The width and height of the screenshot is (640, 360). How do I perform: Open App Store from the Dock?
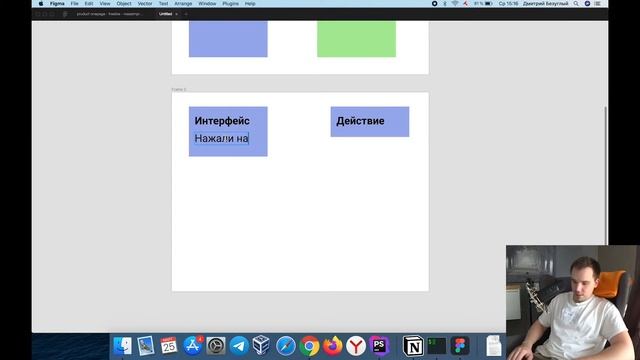tap(192, 346)
